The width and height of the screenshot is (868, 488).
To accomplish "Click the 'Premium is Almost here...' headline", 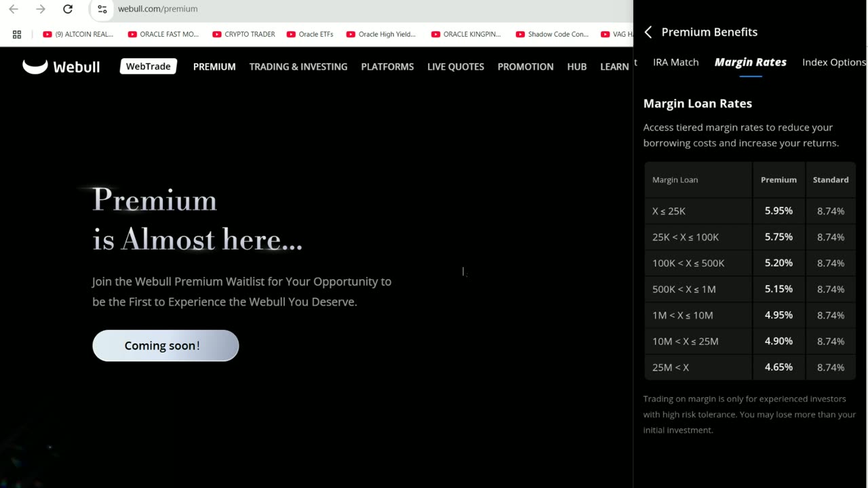I will pyautogui.click(x=197, y=220).
